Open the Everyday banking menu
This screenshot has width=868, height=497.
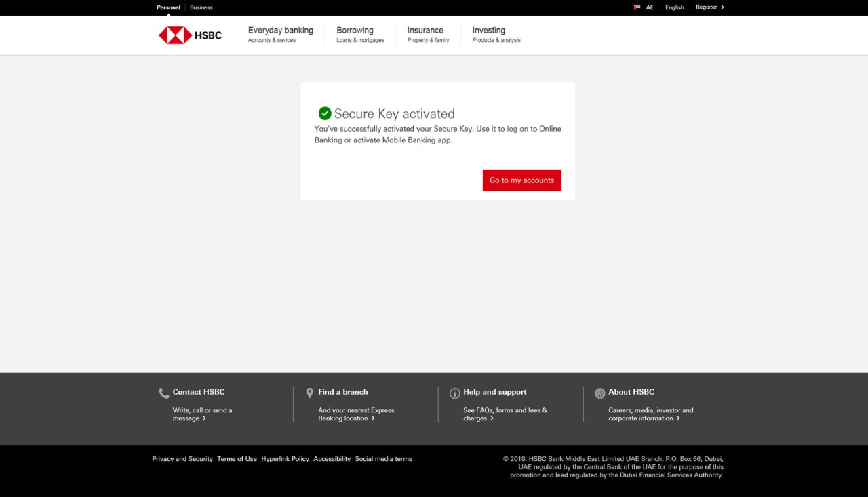(281, 35)
